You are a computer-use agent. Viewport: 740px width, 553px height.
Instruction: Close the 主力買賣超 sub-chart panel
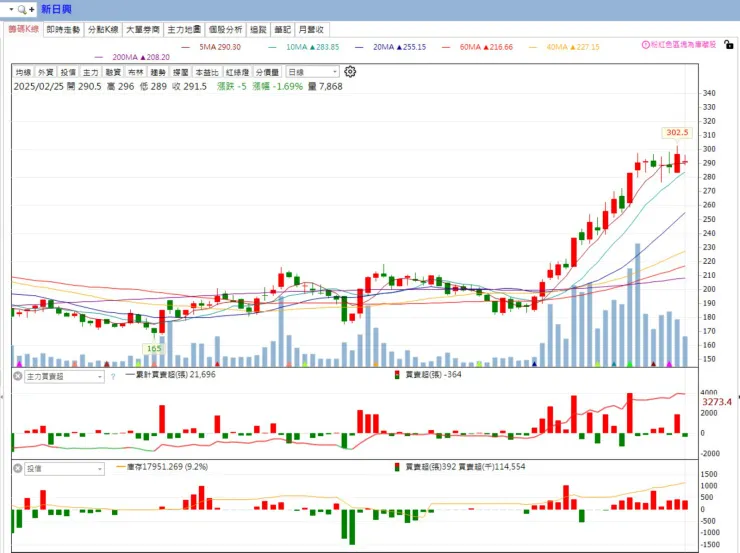click(x=18, y=376)
